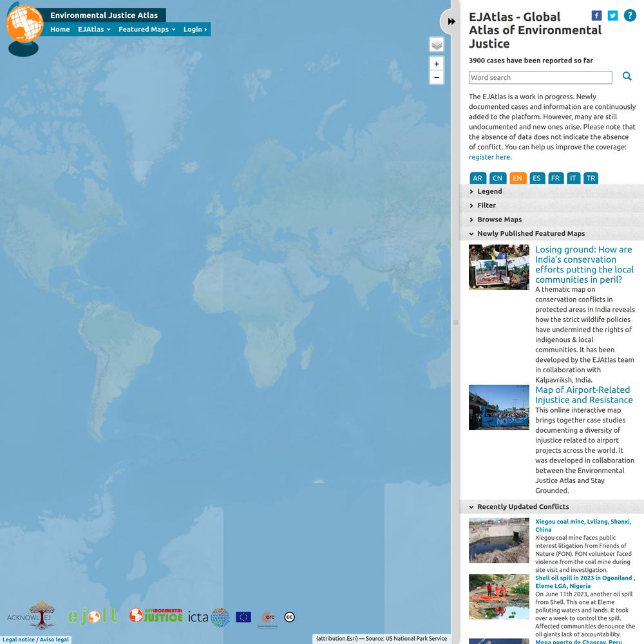Image resolution: width=644 pixels, height=644 pixels.
Task: Click the 'register here.' link
Action: [490, 157]
